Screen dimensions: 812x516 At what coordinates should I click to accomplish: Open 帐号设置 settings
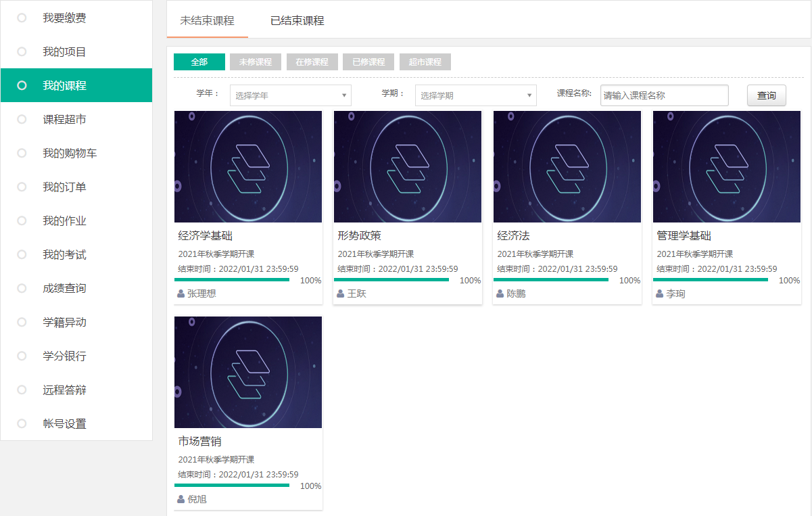click(76, 423)
